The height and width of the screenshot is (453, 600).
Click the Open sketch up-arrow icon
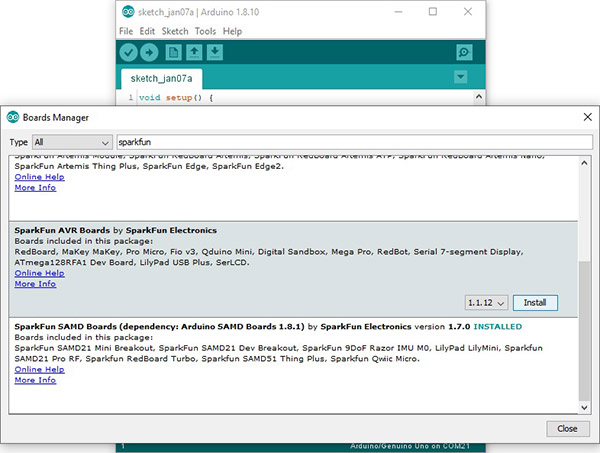pyautogui.click(x=193, y=53)
